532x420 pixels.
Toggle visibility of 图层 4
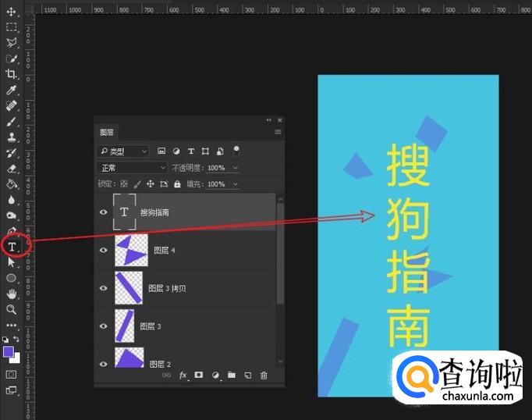click(104, 251)
